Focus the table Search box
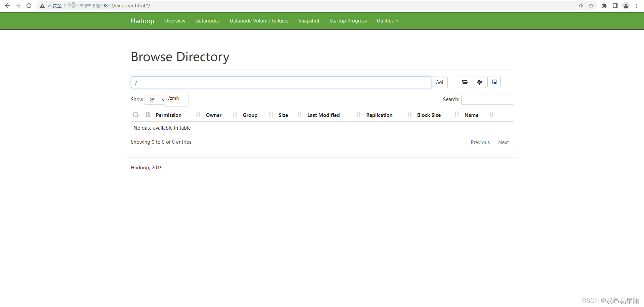Screen dimensions: 644x307 487,100
